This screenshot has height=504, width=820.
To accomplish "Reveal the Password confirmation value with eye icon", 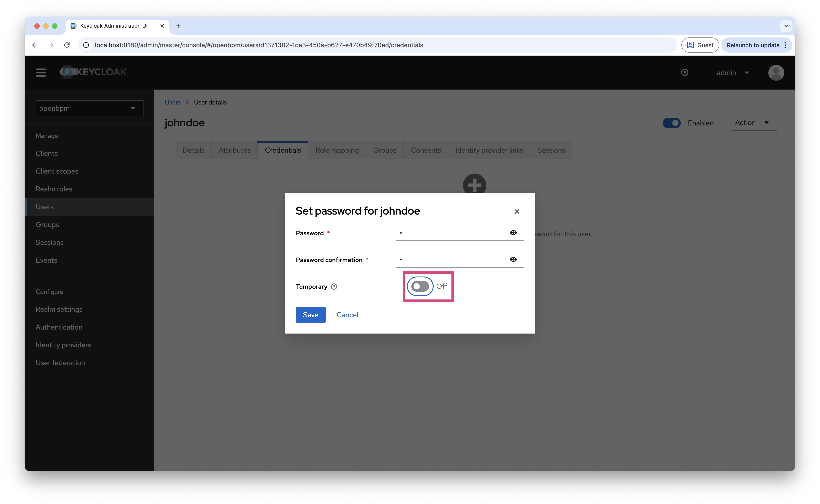I will click(513, 259).
